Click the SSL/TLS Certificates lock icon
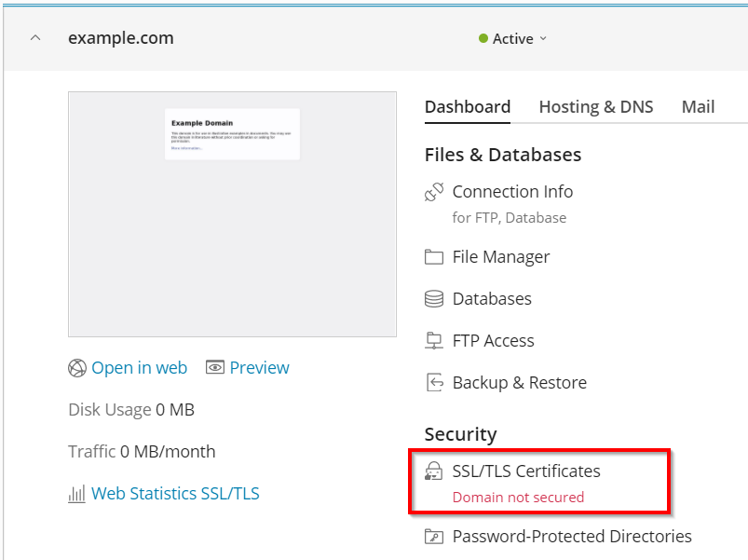Viewport: 748px width, 560px height. 433,471
